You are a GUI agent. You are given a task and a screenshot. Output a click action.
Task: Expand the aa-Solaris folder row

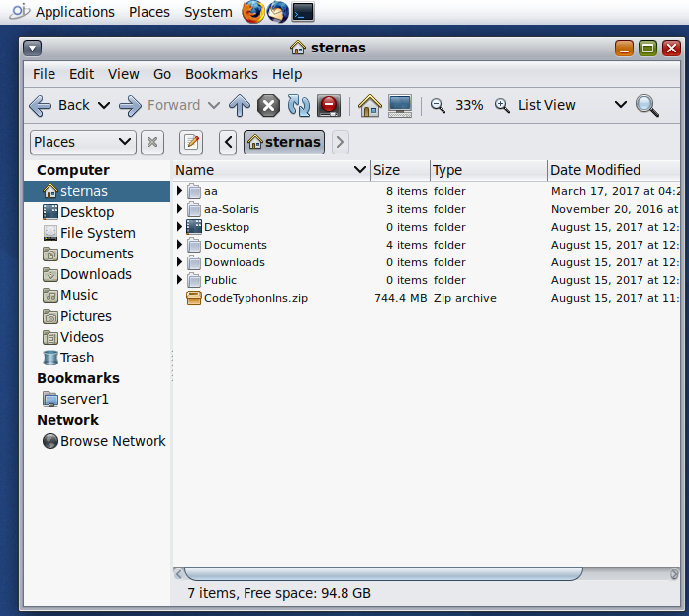pyautogui.click(x=179, y=209)
